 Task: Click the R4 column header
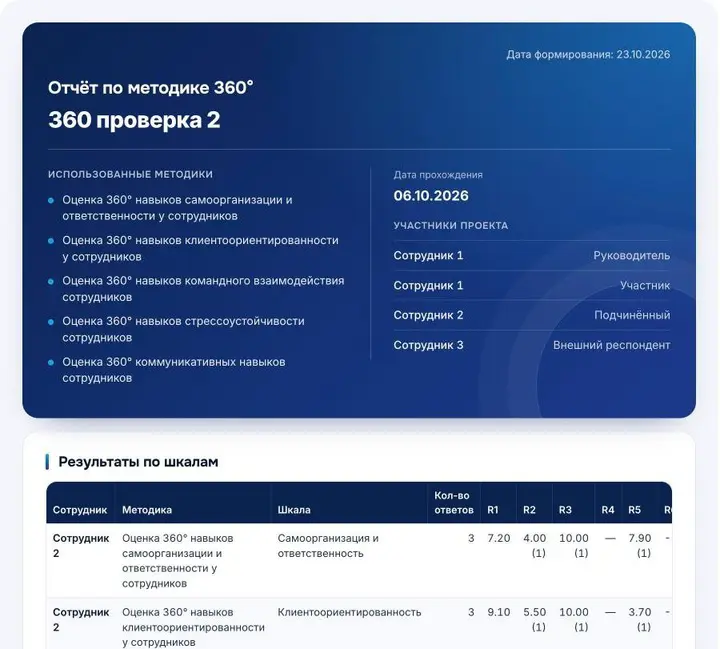pos(608,510)
